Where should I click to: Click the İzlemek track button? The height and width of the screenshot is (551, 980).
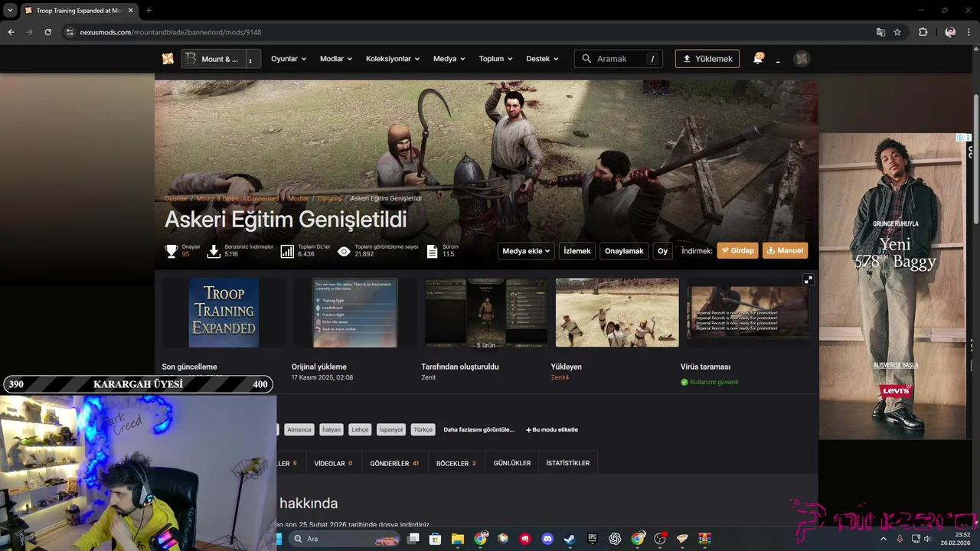577,251
